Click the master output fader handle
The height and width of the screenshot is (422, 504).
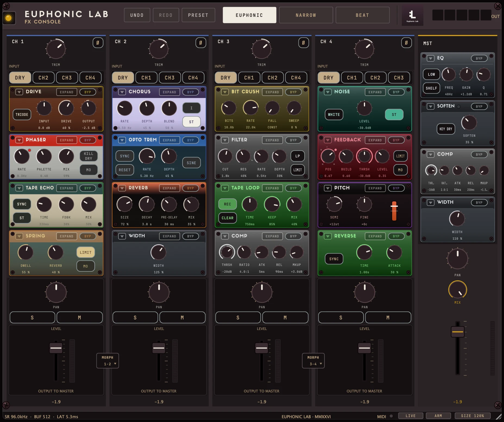pyautogui.click(x=458, y=332)
